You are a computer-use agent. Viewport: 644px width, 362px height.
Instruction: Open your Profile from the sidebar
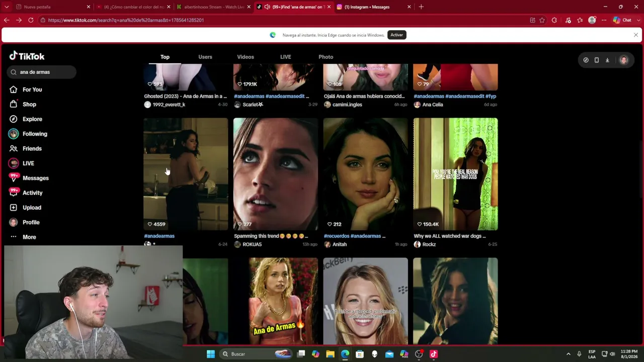(24, 222)
